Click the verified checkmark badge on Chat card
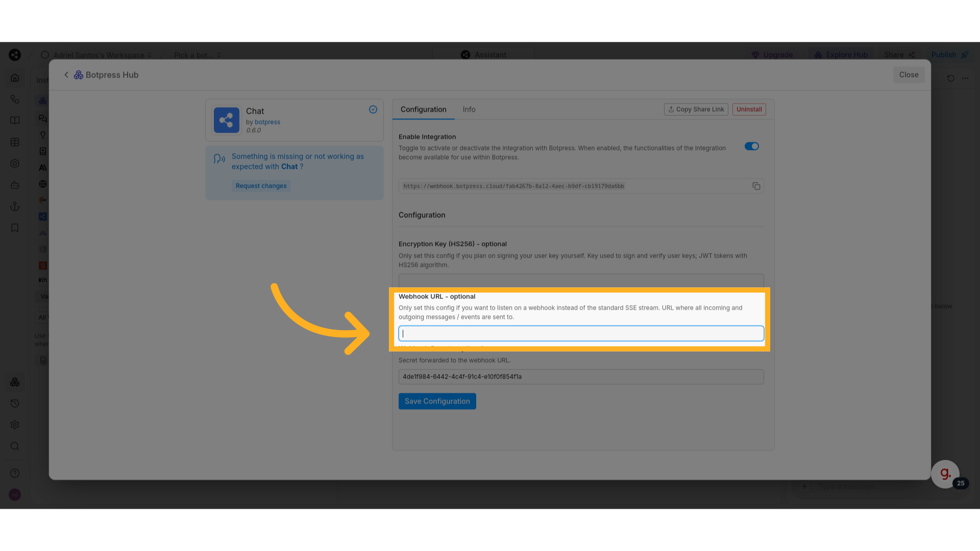Screen dimensions: 980x551 coord(373,109)
